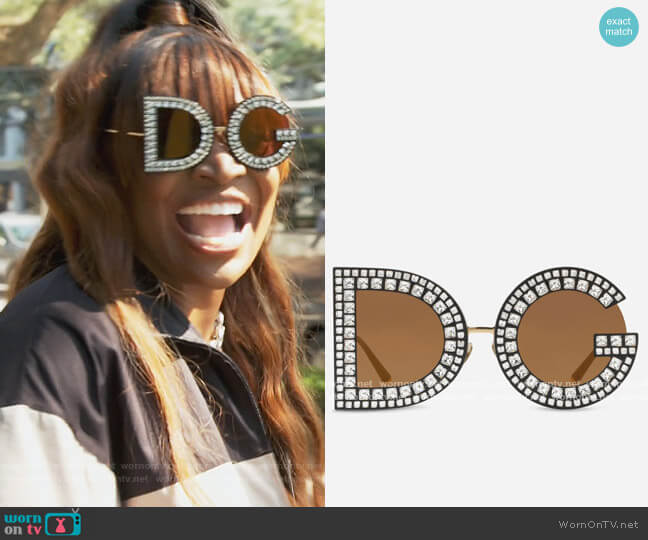Click the teal 'exact match' badge

click(x=619, y=26)
